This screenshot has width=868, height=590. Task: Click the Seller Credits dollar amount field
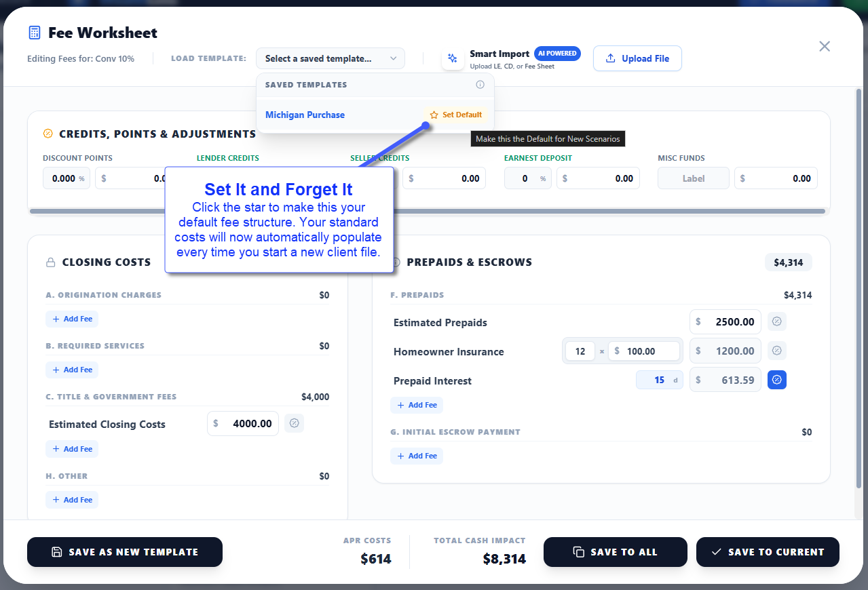pos(444,178)
